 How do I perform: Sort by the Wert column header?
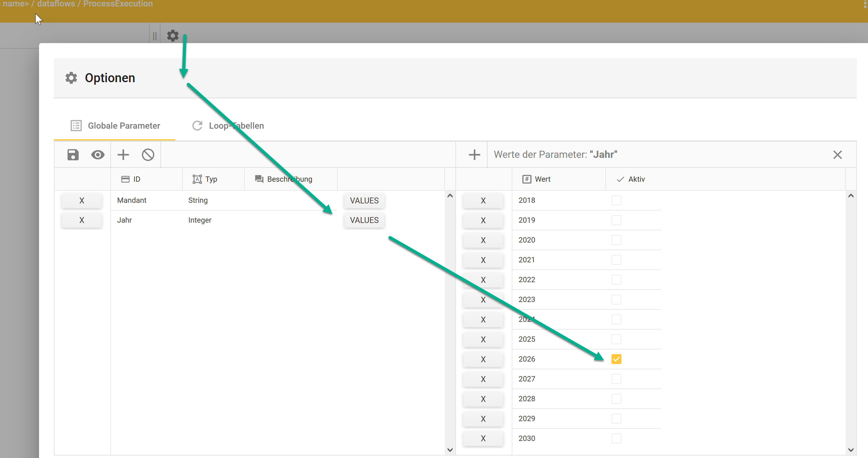tap(542, 179)
